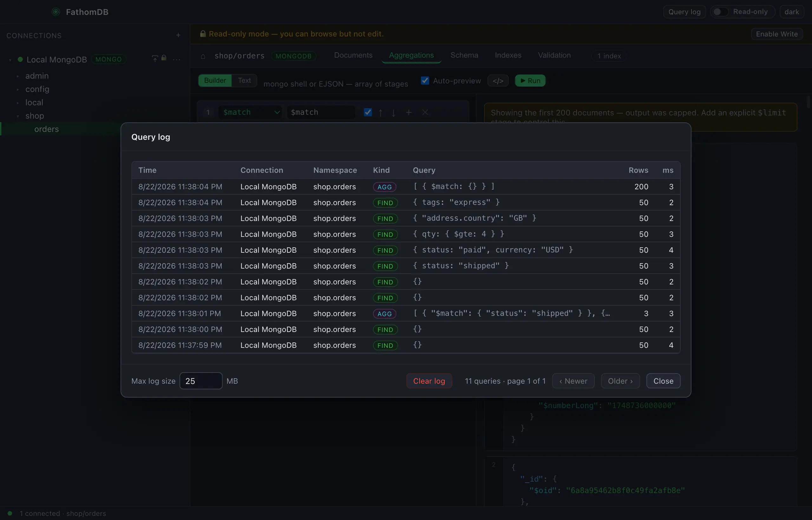This screenshot has width=812, height=520.
Task: Click the FathomDB logo icon
Action: click(x=56, y=12)
